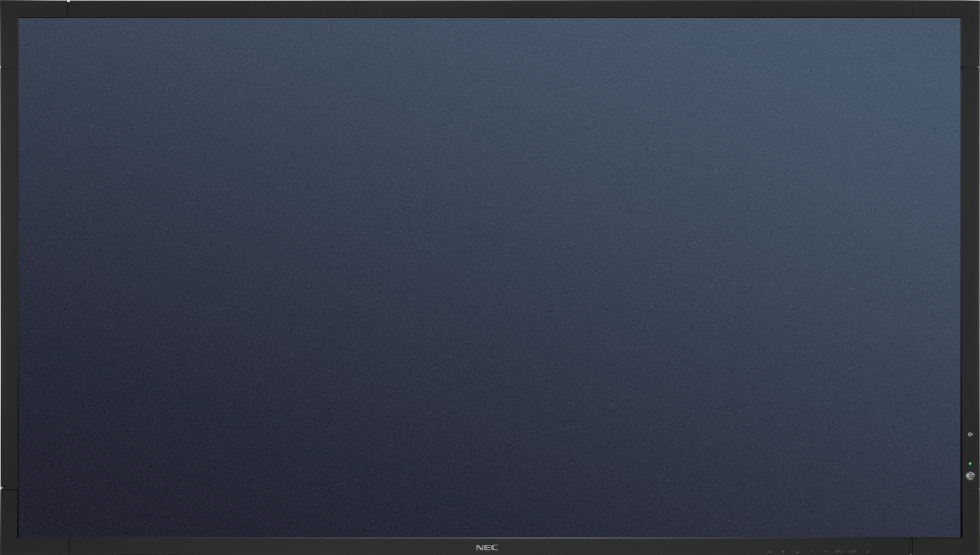Click the center of the blue display panel
980x555 pixels.
pyautogui.click(x=489, y=277)
